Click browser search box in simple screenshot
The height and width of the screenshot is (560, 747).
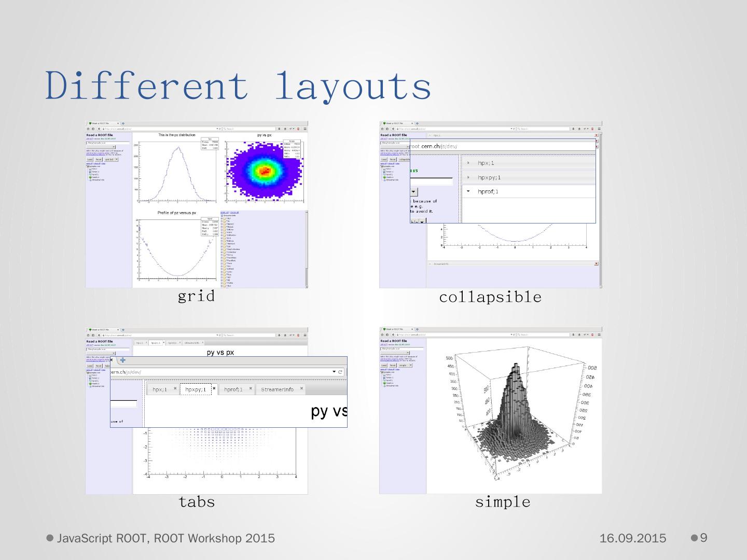542,334
